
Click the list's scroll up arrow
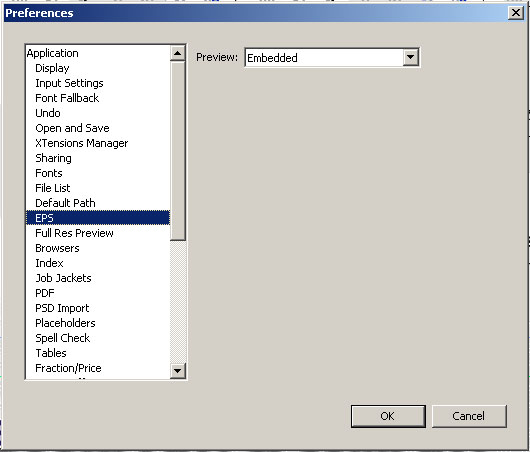click(x=178, y=53)
